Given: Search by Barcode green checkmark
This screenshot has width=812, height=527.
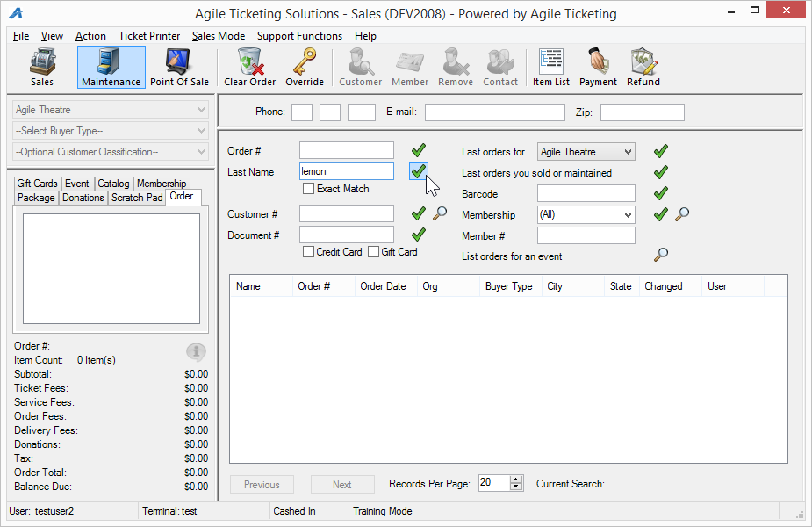Looking at the screenshot, I should point(661,193).
